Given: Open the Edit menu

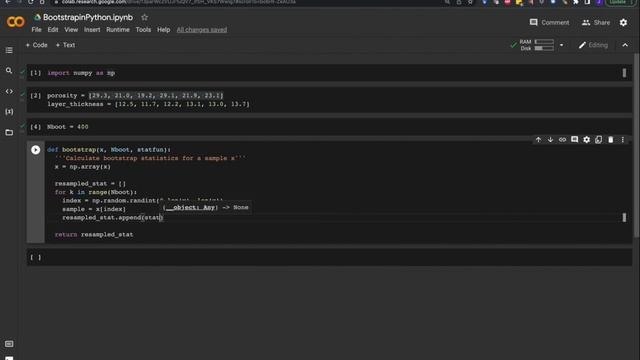Looking at the screenshot, I should (x=53, y=30).
